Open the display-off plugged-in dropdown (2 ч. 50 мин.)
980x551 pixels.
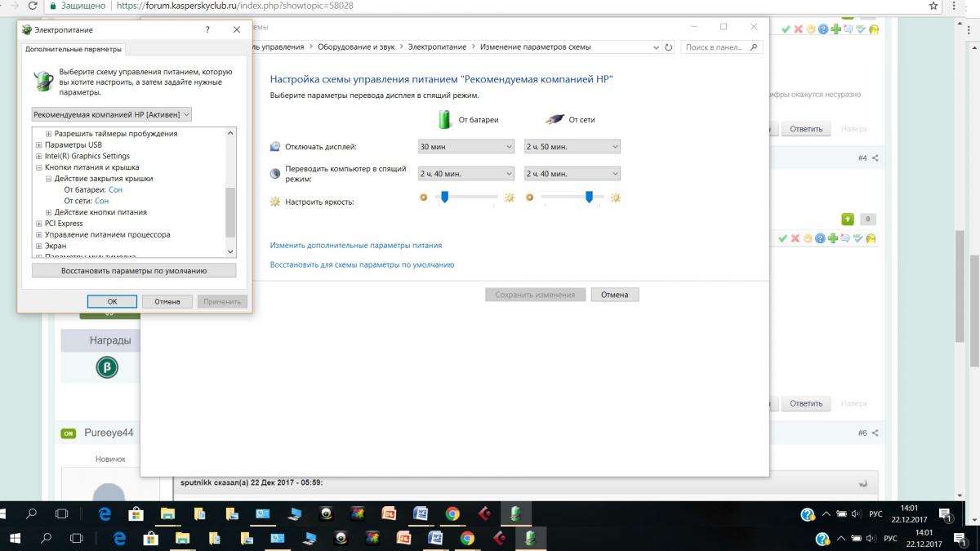(x=572, y=147)
